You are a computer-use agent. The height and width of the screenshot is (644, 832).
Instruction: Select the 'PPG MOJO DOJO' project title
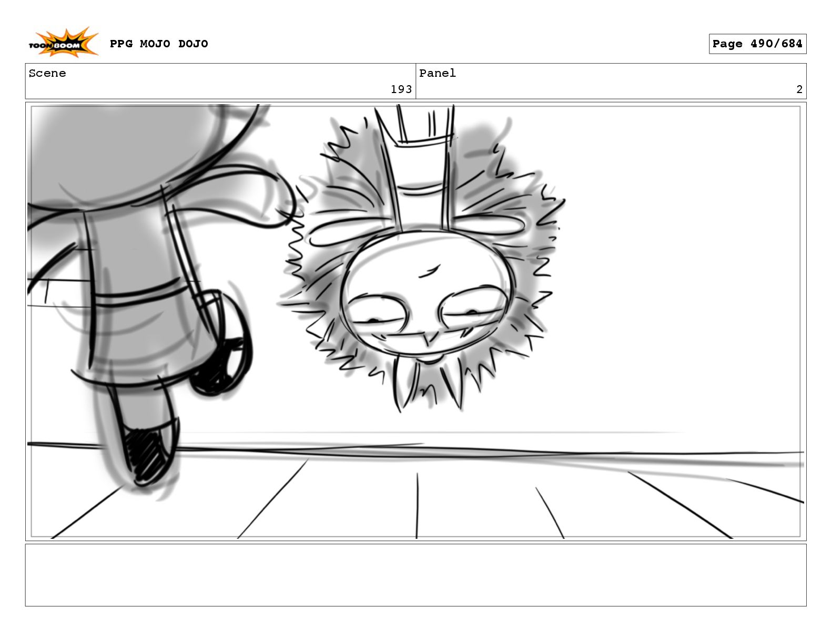tap(159, 44)
